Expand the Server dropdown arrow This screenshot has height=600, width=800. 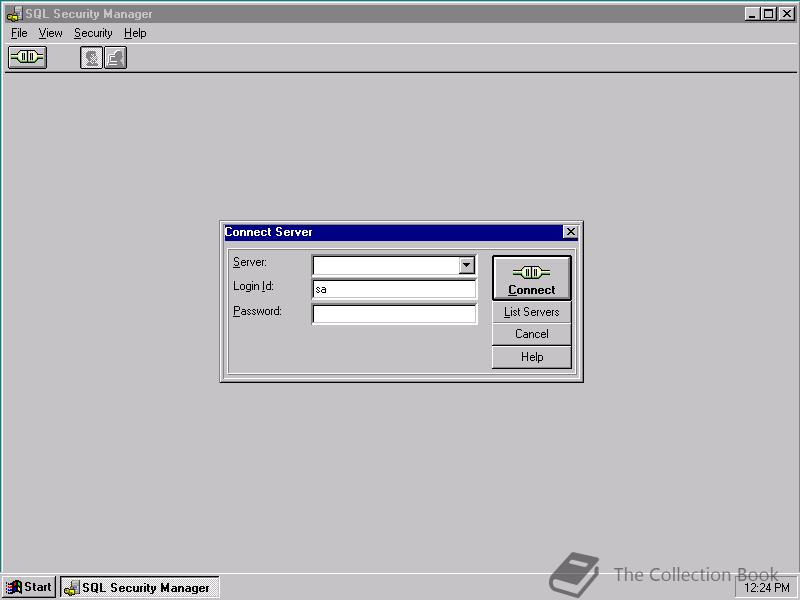(466, 265)
